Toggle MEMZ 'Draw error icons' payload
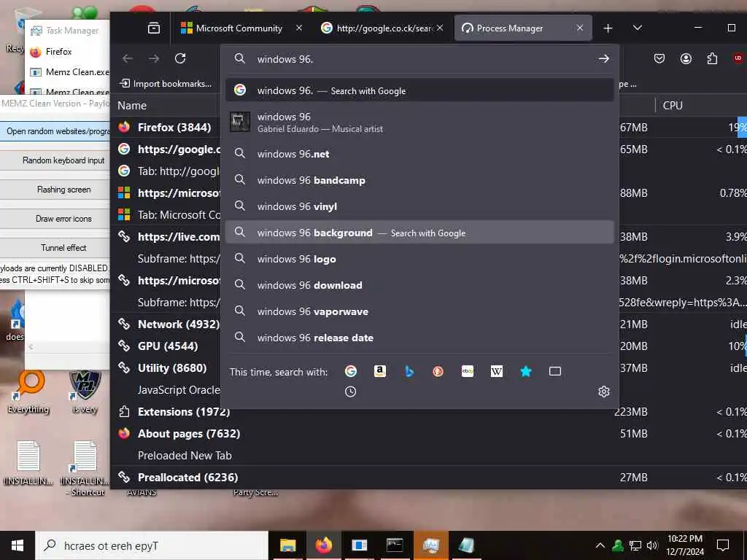Viewport: 747px width, 560px height. (x=55, y=219)
